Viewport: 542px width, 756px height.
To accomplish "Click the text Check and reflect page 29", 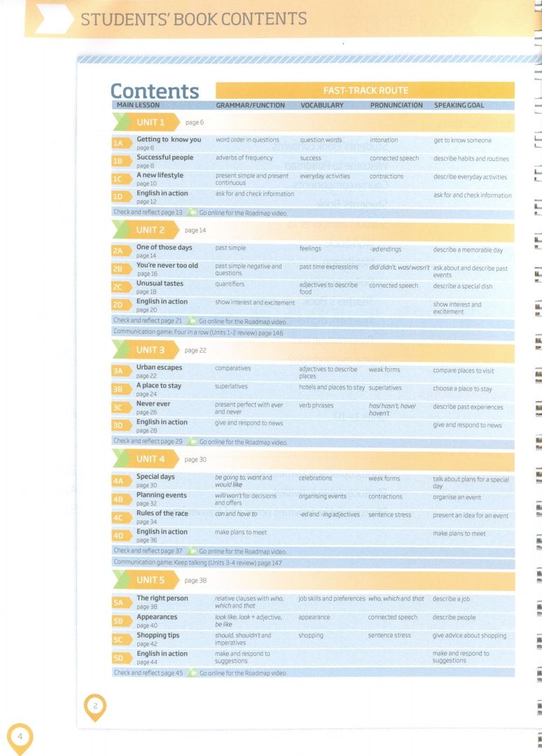I will pyautogui.click(x=148, y=441).
